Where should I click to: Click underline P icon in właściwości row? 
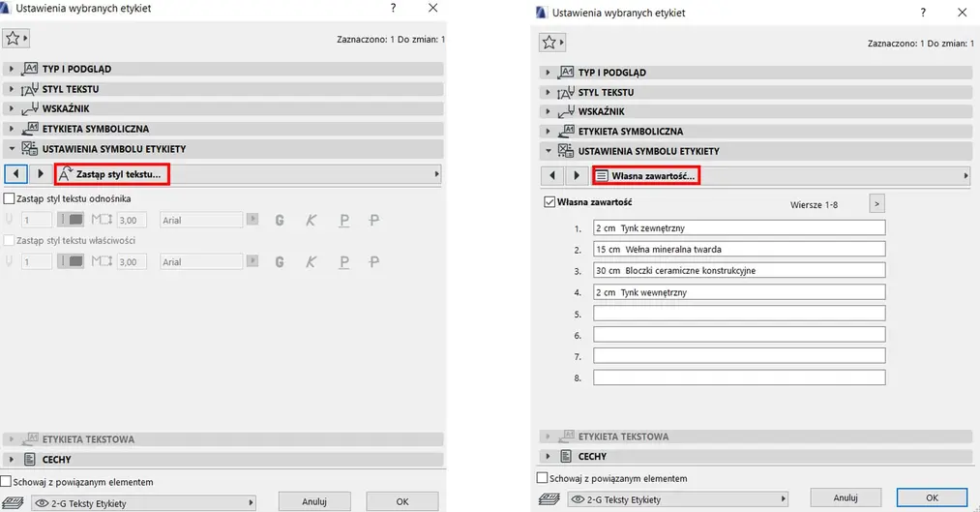pyautogui.click(x=343, y=262)
